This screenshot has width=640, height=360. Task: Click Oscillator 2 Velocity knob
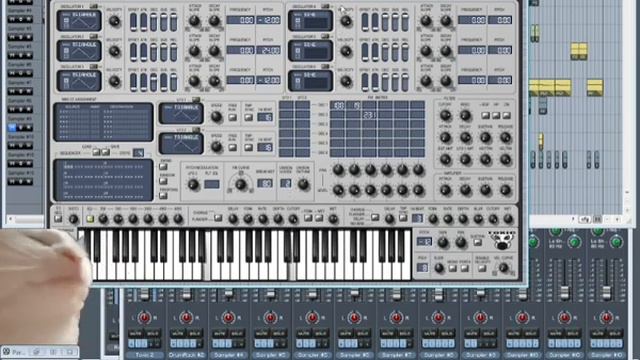115,51
